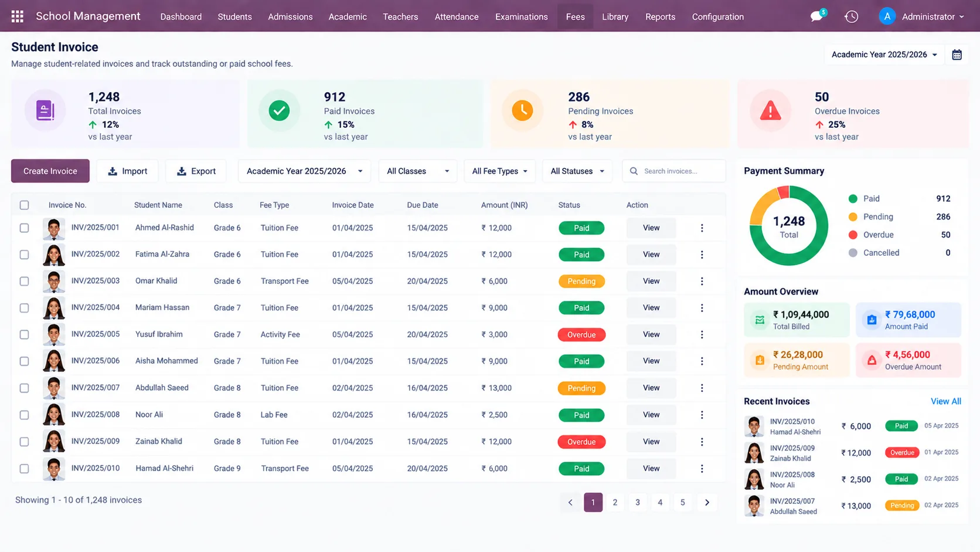This screenshot has height=552, width=980.
Task: Click the Overdue Amount alert icon
Action: (872, 360)
